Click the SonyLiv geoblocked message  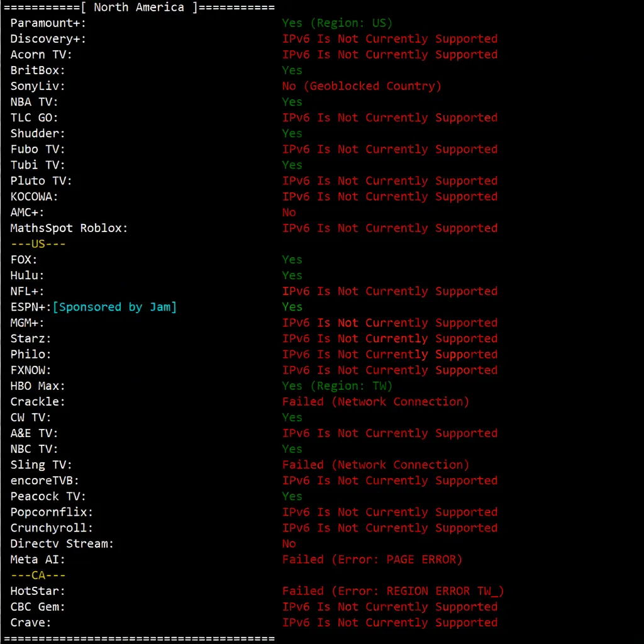pos(362,86)
